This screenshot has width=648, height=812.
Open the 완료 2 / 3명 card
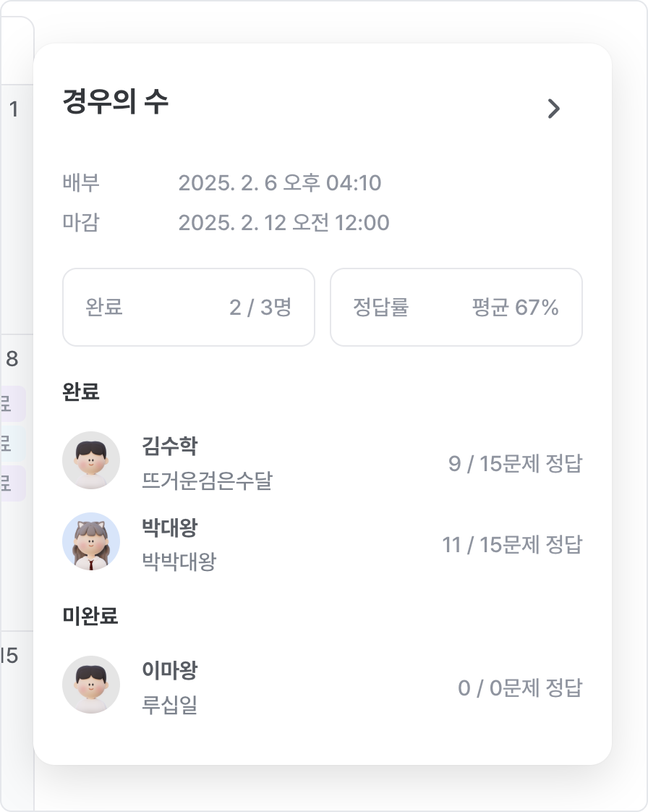(188, 307)
